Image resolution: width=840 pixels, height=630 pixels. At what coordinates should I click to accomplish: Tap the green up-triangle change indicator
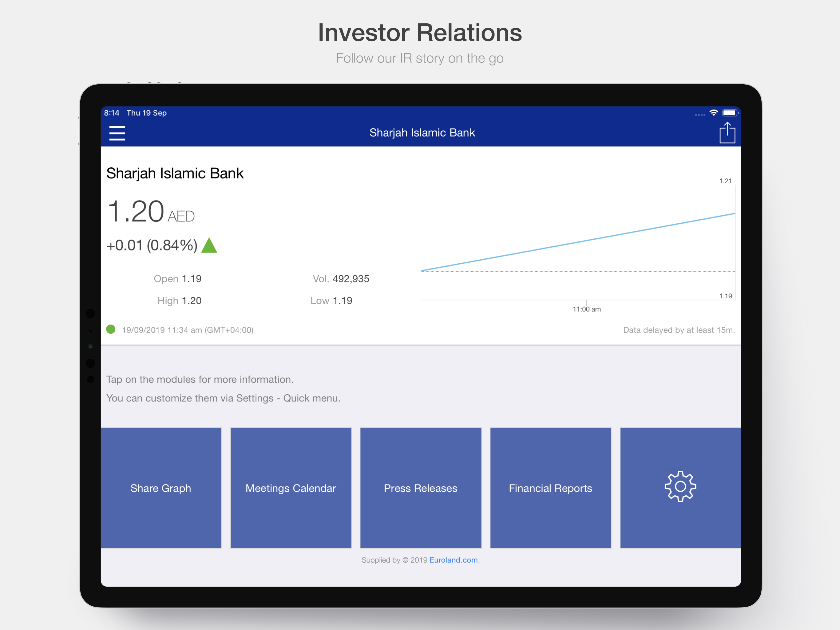tap(209, 245)
